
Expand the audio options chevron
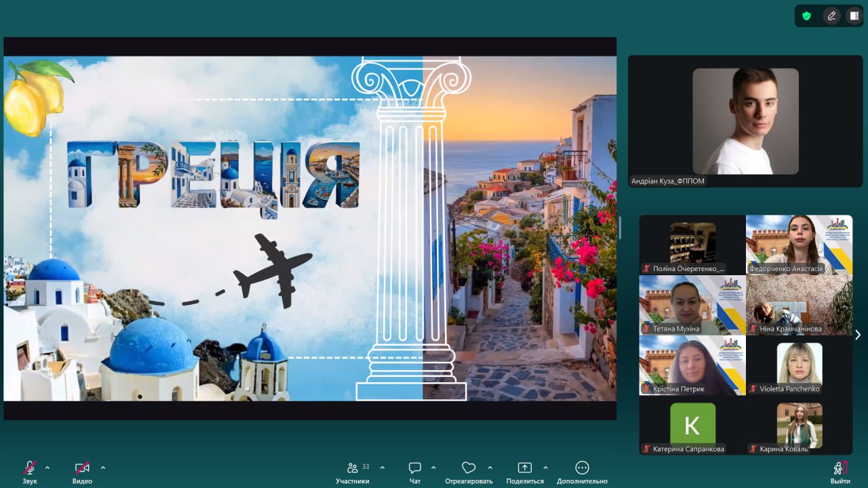tap(47, 468)
